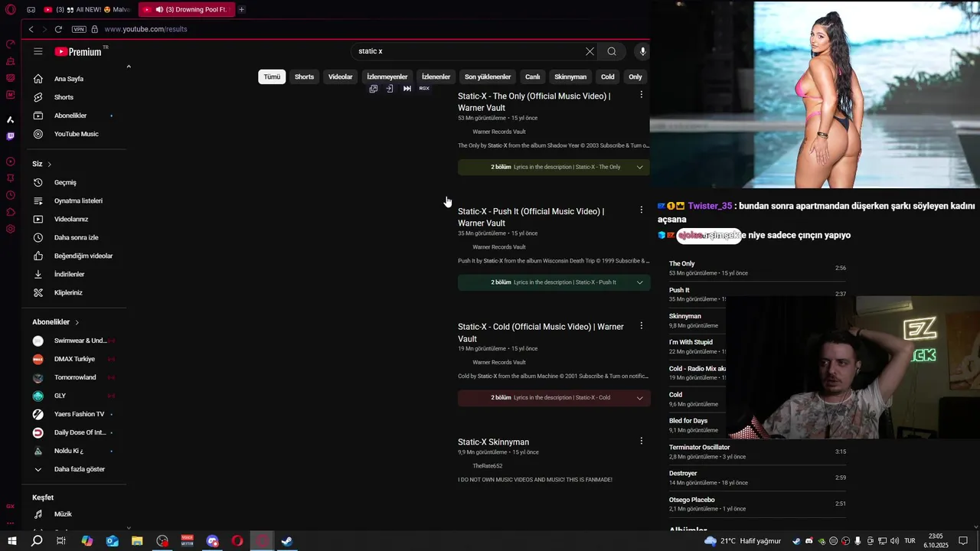Open more options for Static-X Cold video

(x=642, y=325)
